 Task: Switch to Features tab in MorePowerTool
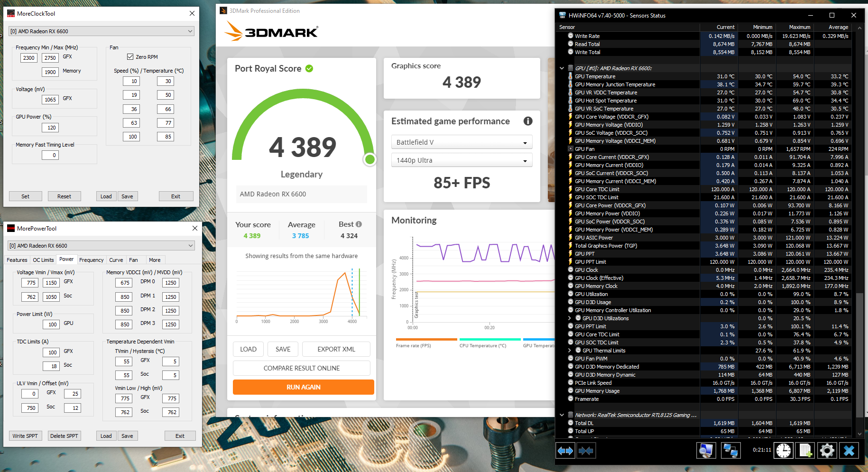(17, 260)
